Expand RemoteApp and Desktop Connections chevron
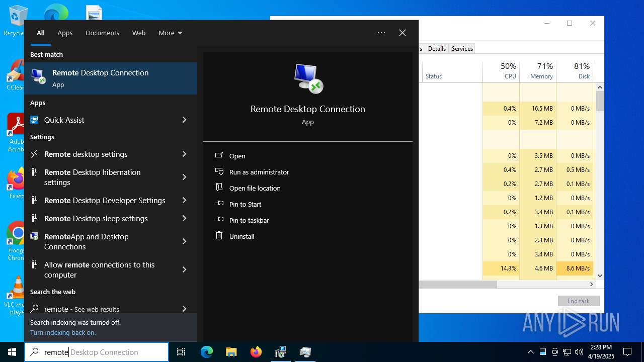644x362 pixels. 184,241
